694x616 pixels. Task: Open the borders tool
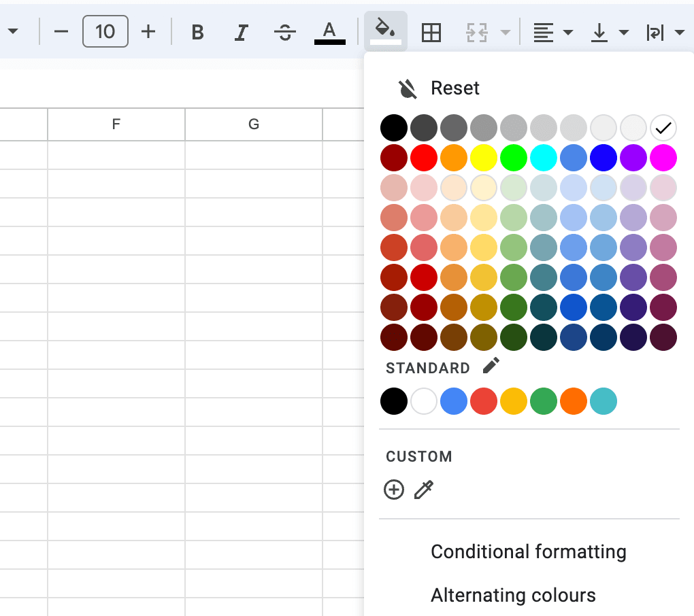click(x=431, y=32)
